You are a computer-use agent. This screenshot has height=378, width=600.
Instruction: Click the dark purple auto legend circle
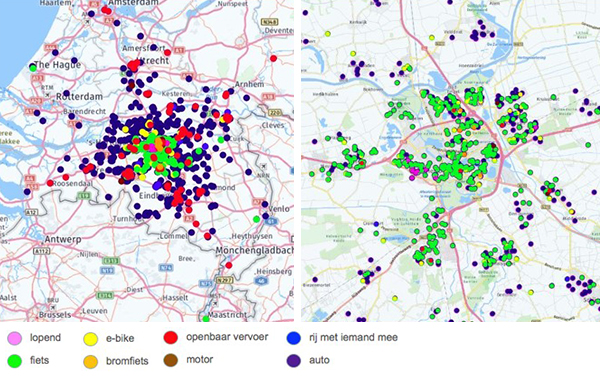(293, 360)
